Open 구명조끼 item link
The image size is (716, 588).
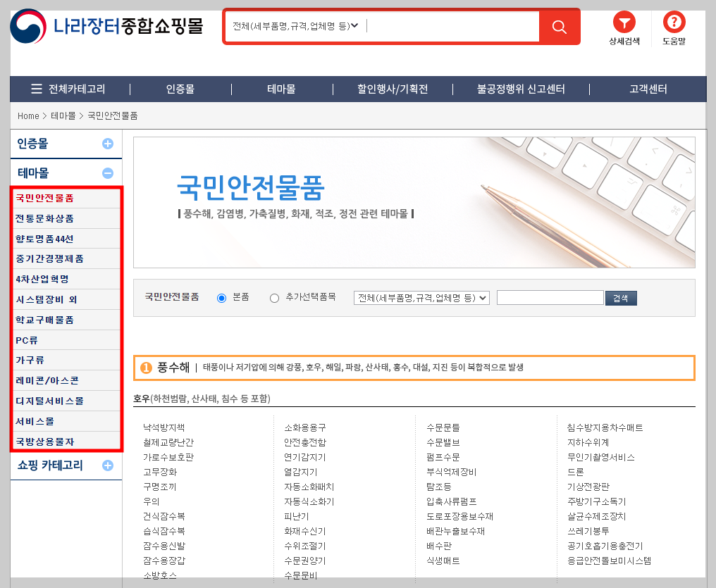pyautogui.click(x=160, y=487)
